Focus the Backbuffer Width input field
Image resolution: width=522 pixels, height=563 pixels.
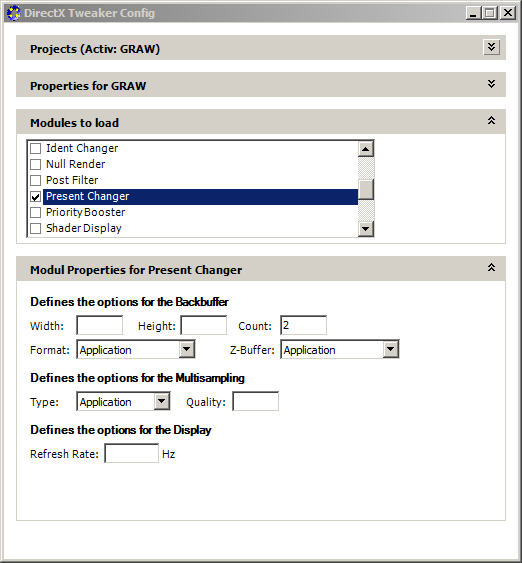click(100, 325)
